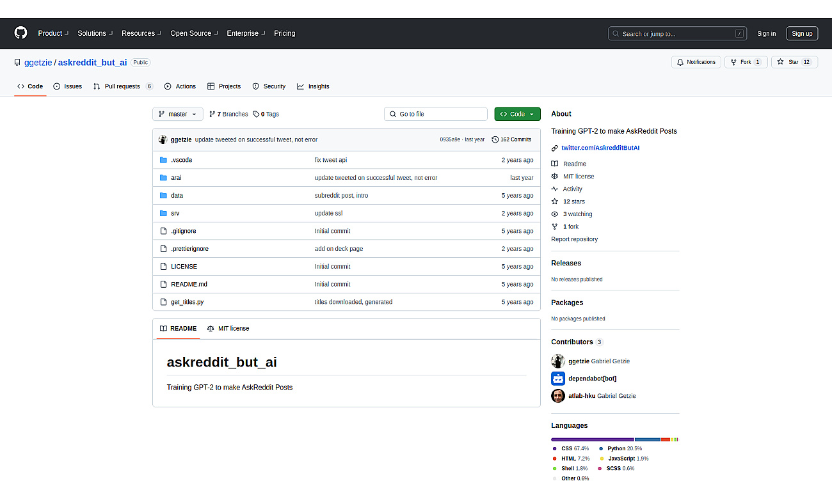Open the .prettierignore file

point(189,249)
